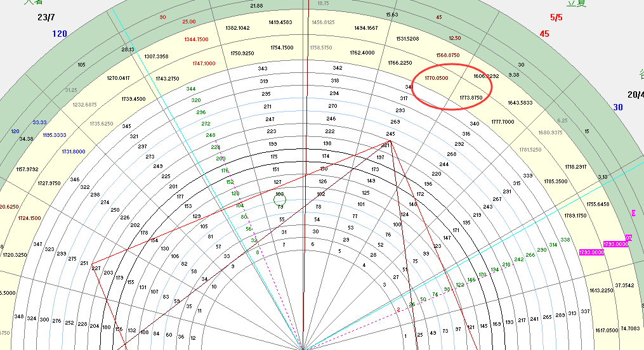Click the red 5/5 date label
644x350 pixels.
[x=556, y=17]
